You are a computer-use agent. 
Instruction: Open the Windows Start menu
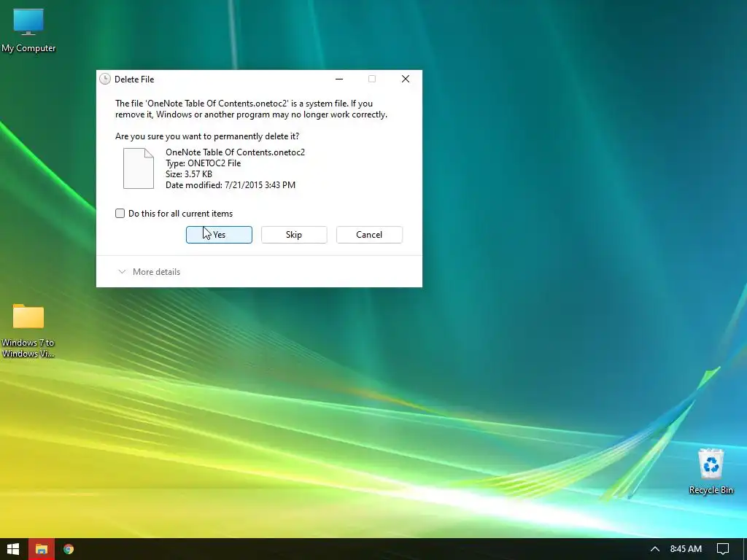(x=13, y=549)
